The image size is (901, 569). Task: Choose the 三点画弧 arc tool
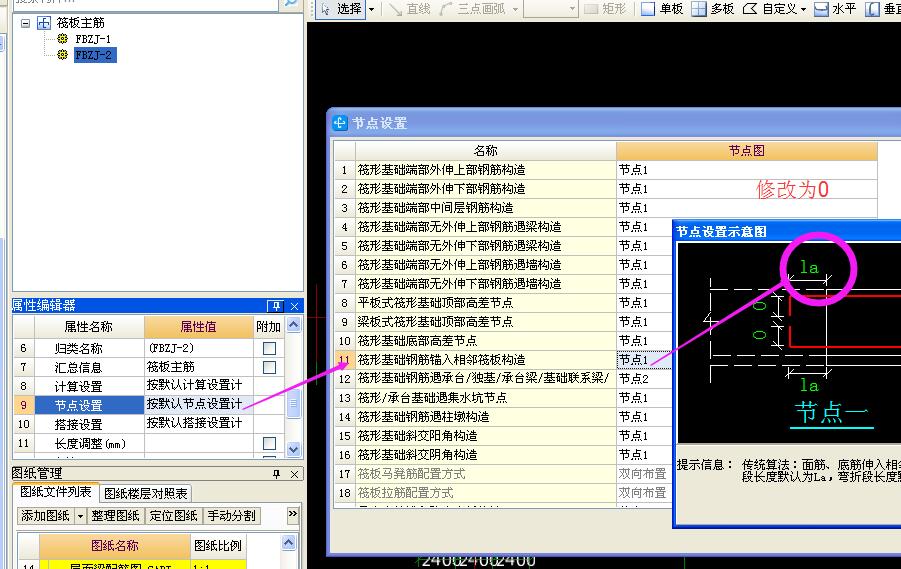[x=473, y=9]
